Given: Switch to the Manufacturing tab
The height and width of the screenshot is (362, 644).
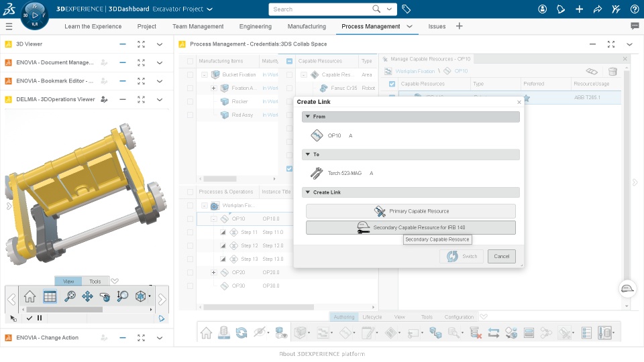Looking at the screenshot, I should pyautogui.click(x=307, y=26).
